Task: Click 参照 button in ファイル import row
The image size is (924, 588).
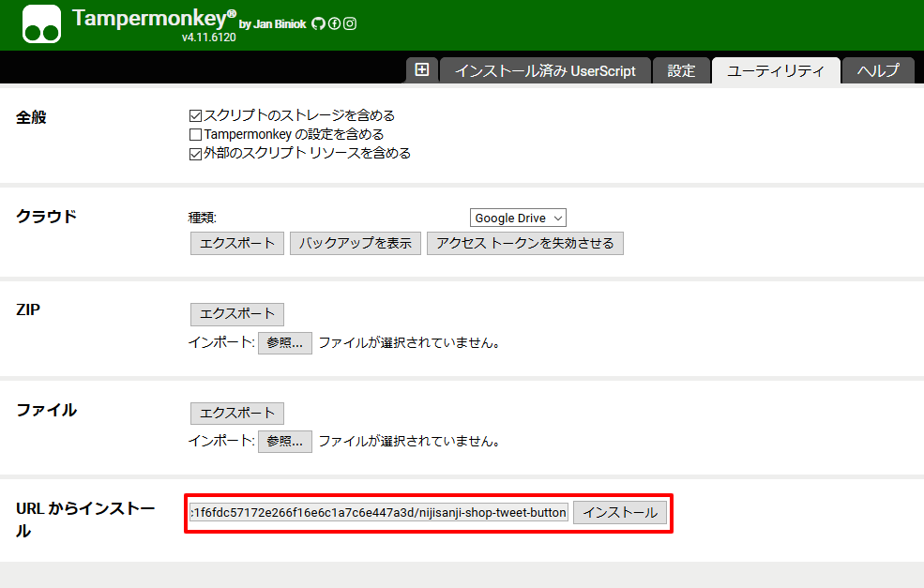Action: point(284,442)
